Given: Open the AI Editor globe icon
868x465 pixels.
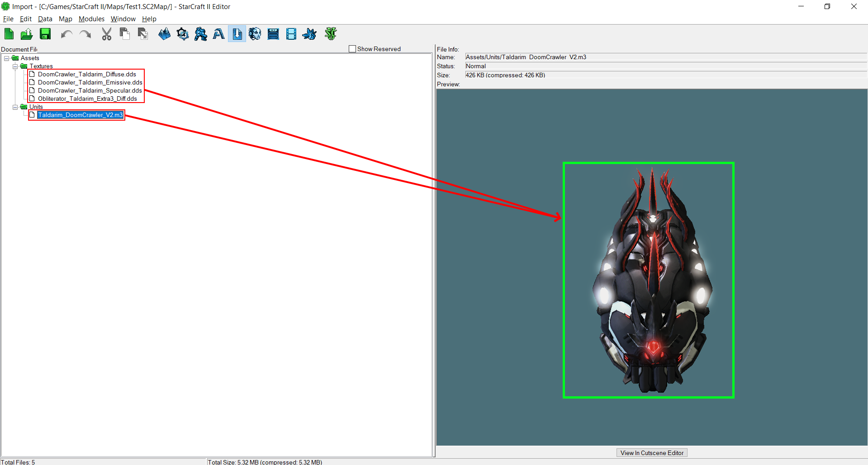Looking at the screenshot, I should pos(255,34).
